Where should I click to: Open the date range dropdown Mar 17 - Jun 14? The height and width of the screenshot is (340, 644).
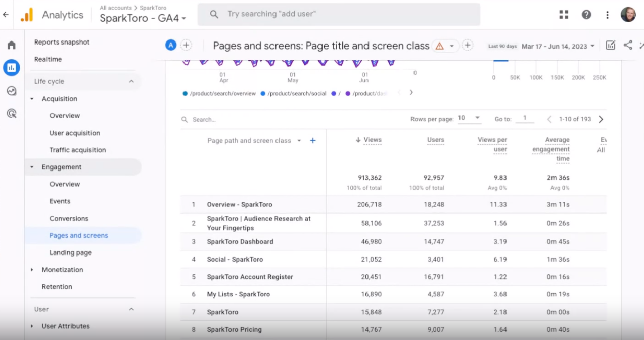(558, 46)
